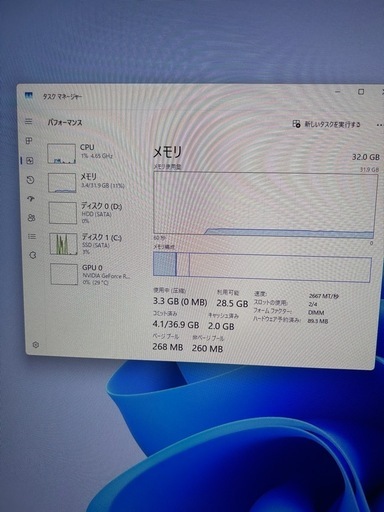This screenshot has height=512, width=384.
Task: Go to the Processes page icon
Action: 29,141
